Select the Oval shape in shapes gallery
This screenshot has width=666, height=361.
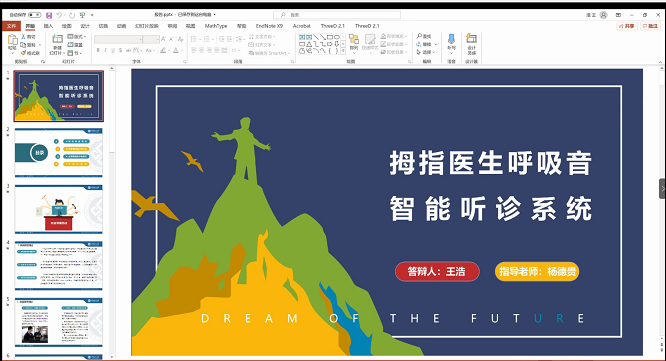click(x=336, y=37)
